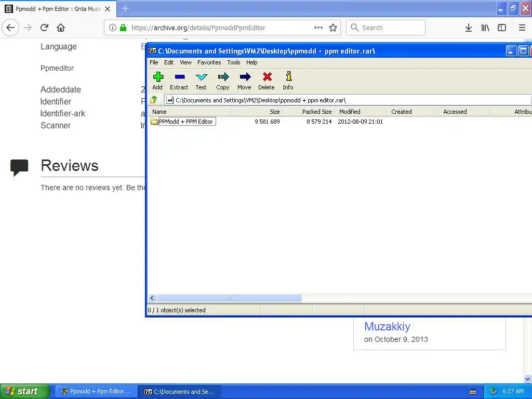Select the Copy toolbar icon in 7-Zip
Screen dimensions: 532x399
pyautogui.click(x=223, y=81)
